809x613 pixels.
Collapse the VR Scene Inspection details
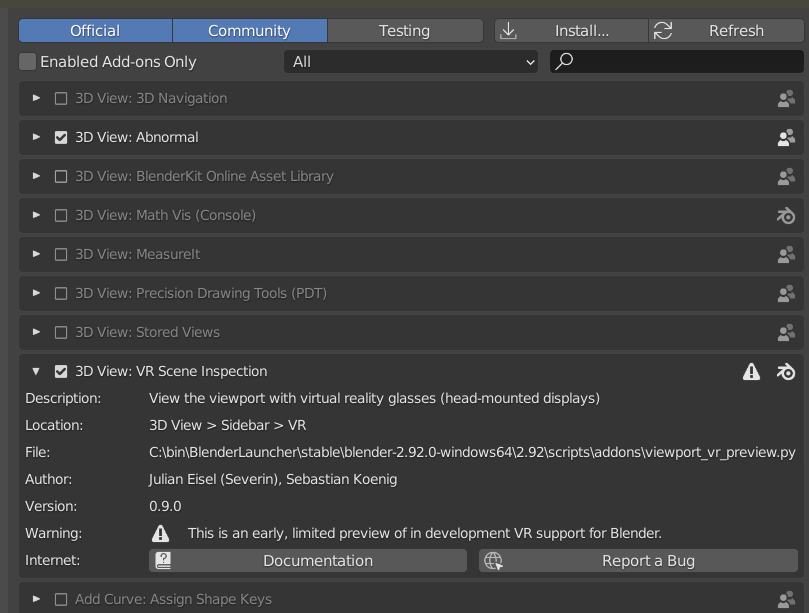[36, 371]
